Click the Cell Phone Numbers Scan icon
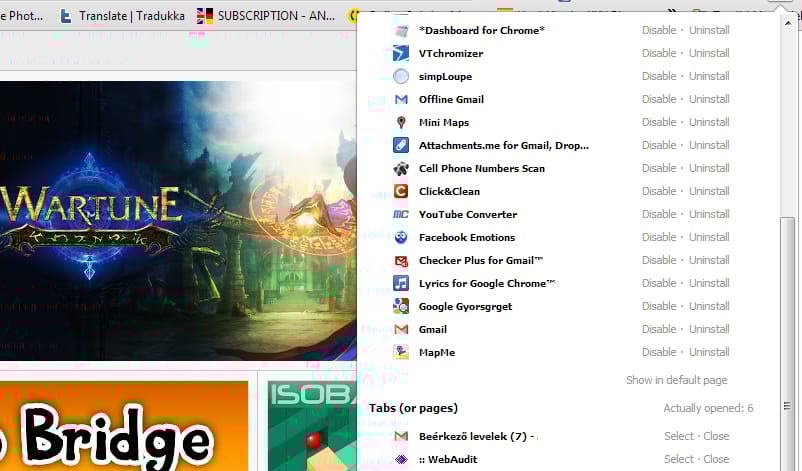802x471 pixels. (x=401, y=168)
